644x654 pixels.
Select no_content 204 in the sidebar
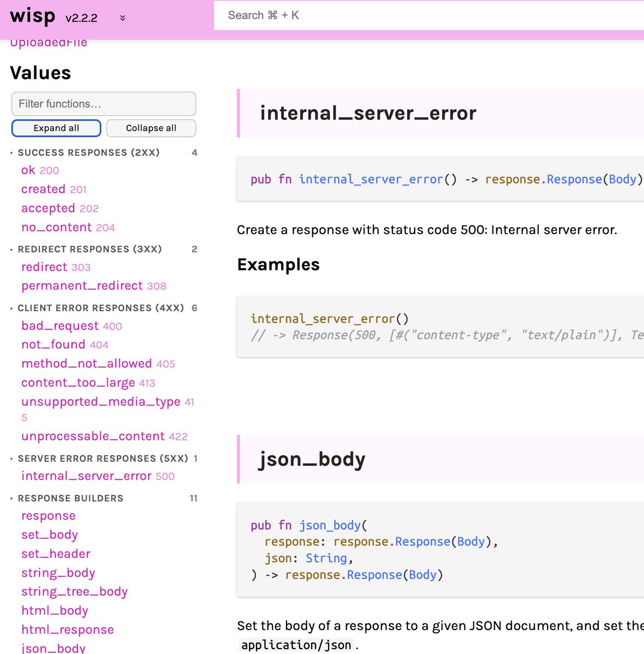click(68, 227)
